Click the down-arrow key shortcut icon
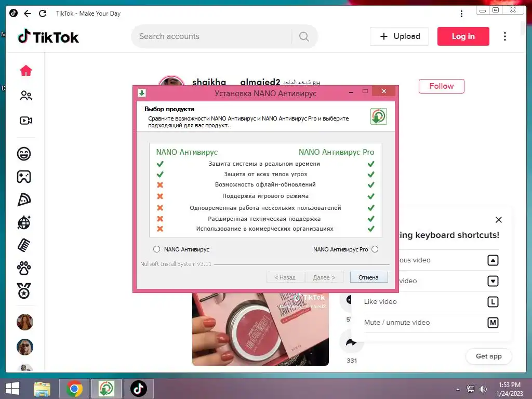Image resolution: width=532 pixels, height=399 pixels. pos(493,281)
